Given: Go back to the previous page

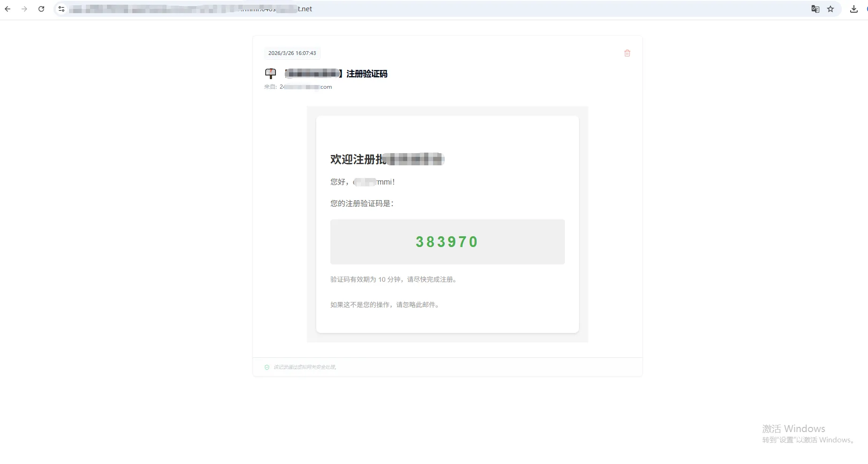Looking at the screenshot, I should click(x=8, y=8).
